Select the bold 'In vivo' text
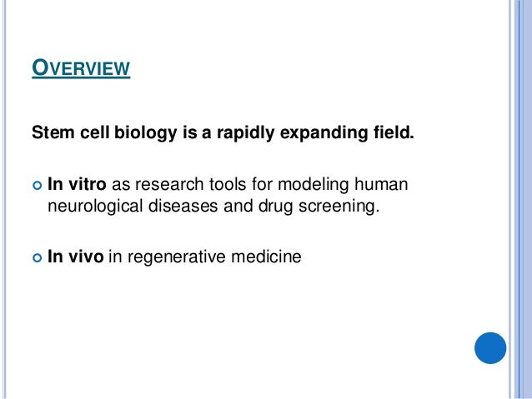Viewport: 532px width, 399px height. pos(76,257)
